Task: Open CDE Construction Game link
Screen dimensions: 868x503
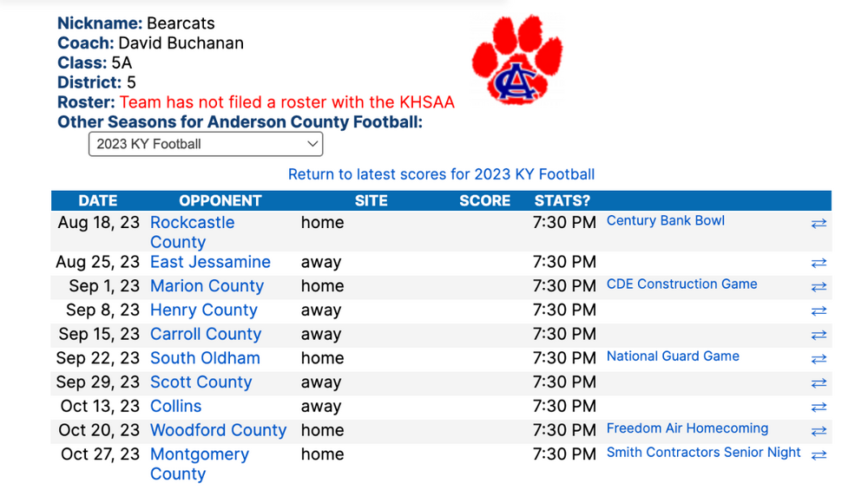Action: (681, 284)
